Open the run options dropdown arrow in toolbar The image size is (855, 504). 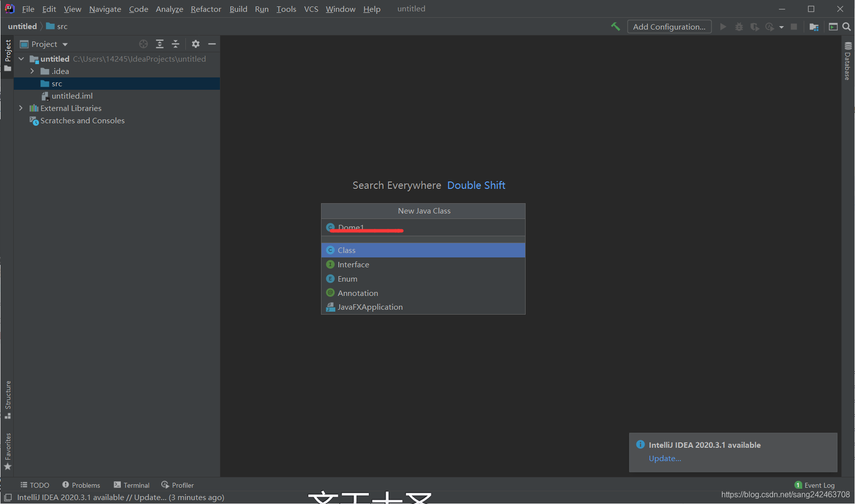pos(782,27)
